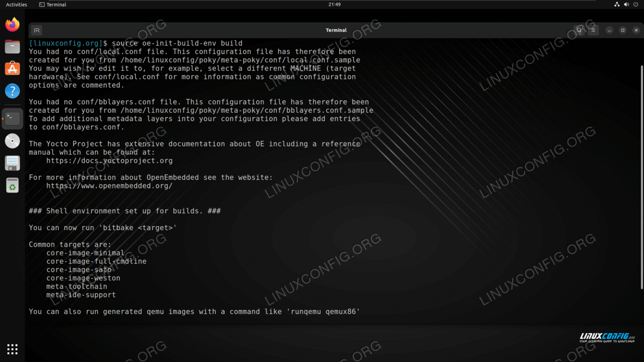The image size is (644, 362).
Task: Click the 'core-image-minimal' target text
Action: pos(85,253)
